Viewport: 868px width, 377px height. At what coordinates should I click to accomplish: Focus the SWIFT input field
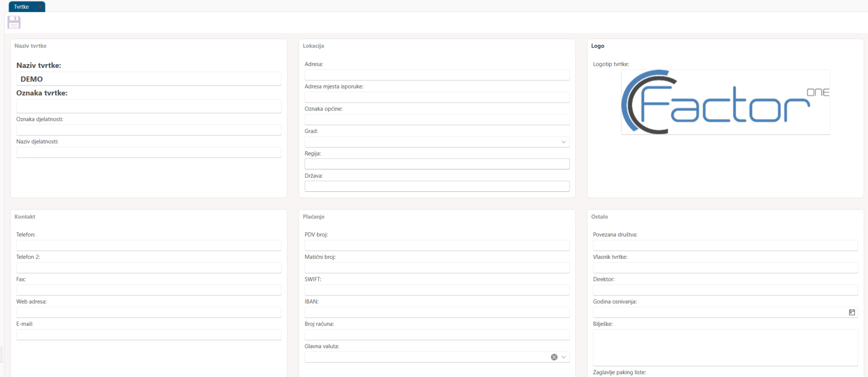point(437,290)
